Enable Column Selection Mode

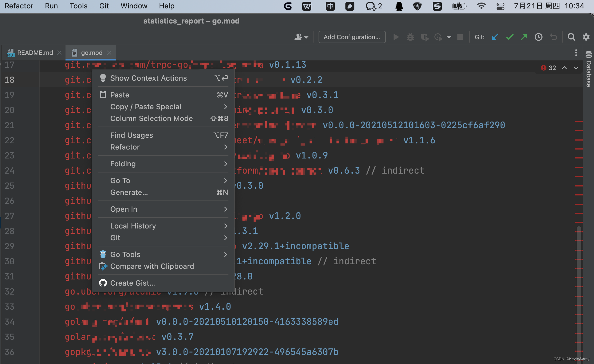click(151, 118)
